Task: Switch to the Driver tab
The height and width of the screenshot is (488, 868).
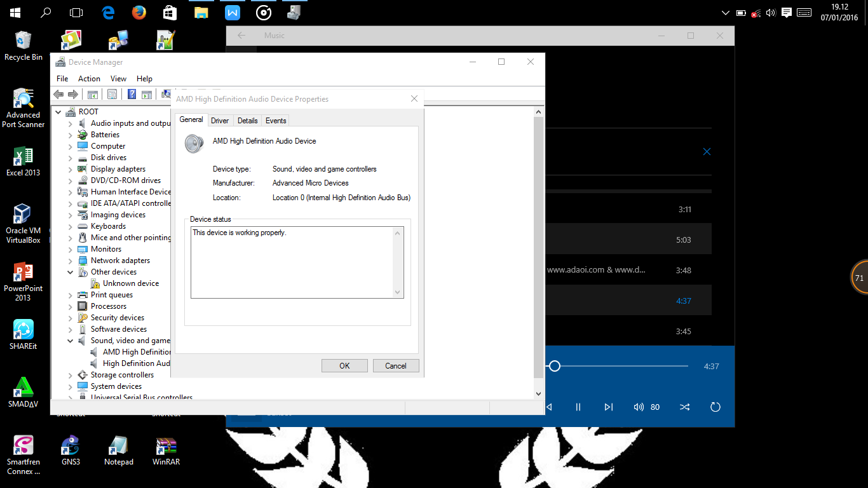Action: (x=219, y=120)
